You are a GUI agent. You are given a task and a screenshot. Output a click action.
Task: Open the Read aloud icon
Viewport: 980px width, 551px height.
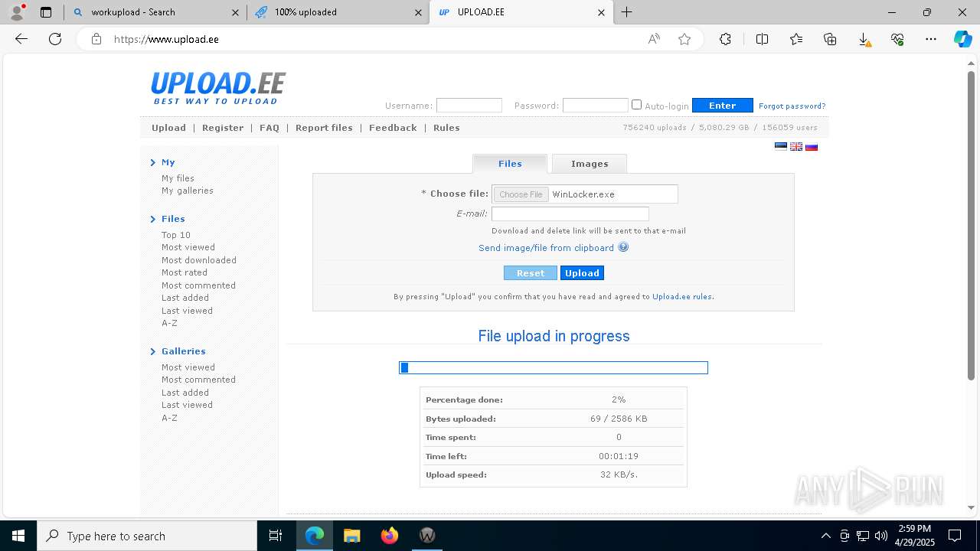coord(654,39)
